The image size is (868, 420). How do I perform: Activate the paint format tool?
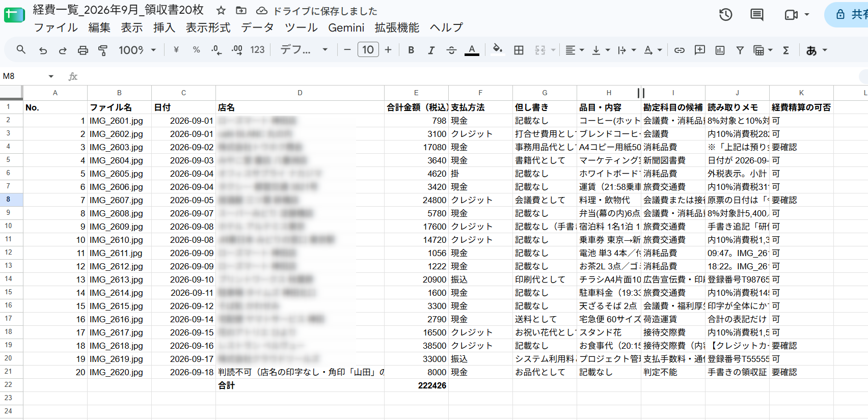pyautogui.click(x=102, y=50)
